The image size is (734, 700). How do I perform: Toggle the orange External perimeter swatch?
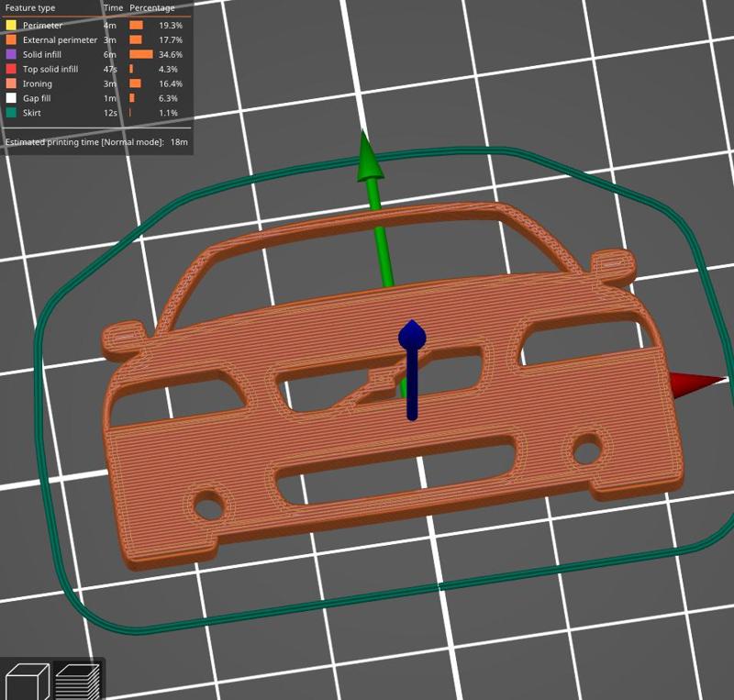(x=11, y=39)
